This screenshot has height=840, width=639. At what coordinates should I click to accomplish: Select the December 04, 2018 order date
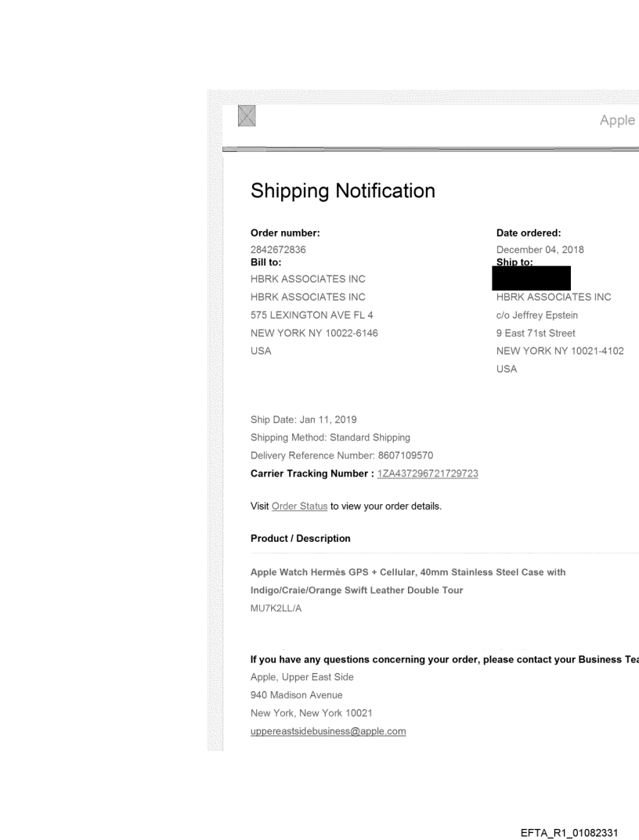coord(540,250)
